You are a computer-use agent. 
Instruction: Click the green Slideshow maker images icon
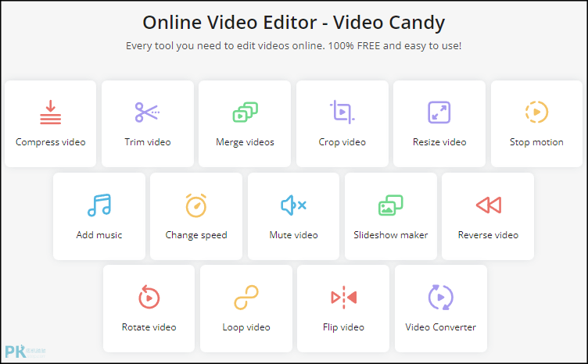[x=391, y=205]
